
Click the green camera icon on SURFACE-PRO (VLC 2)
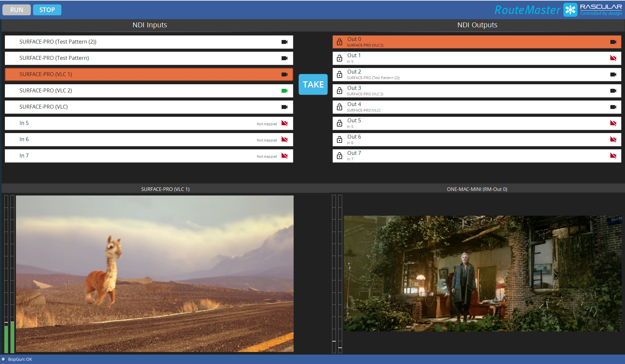(x=285, y=91)
